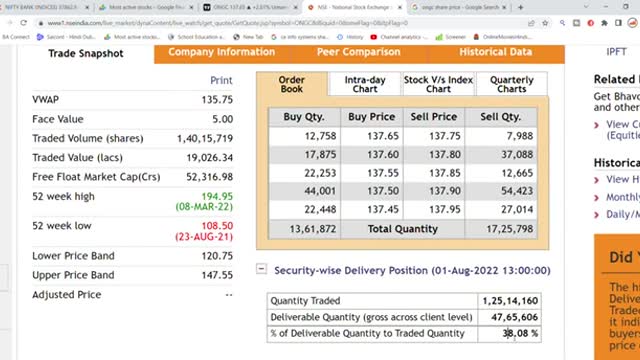Click Upper Price Band value 147.55
This screenshot has height=360, width=640.
[217, 276]
